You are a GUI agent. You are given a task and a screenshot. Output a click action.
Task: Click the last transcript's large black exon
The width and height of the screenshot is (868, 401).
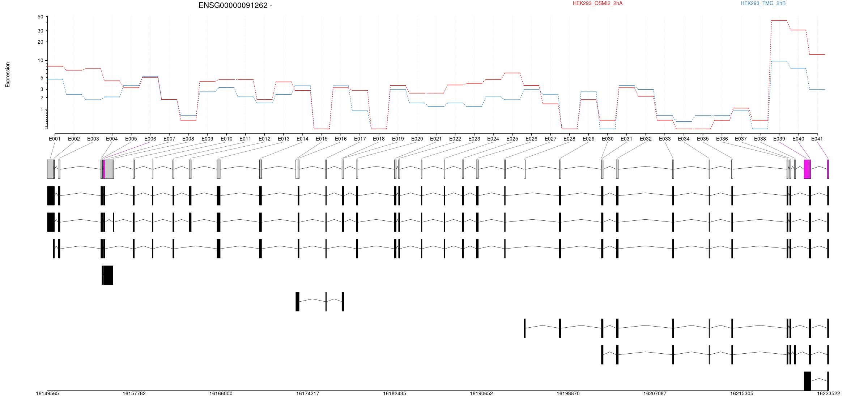point(807,381)
